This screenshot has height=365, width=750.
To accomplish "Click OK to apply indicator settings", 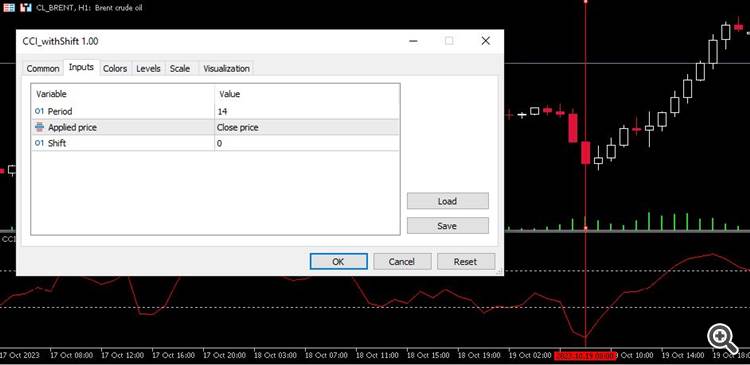I will (x=339, y=262).
